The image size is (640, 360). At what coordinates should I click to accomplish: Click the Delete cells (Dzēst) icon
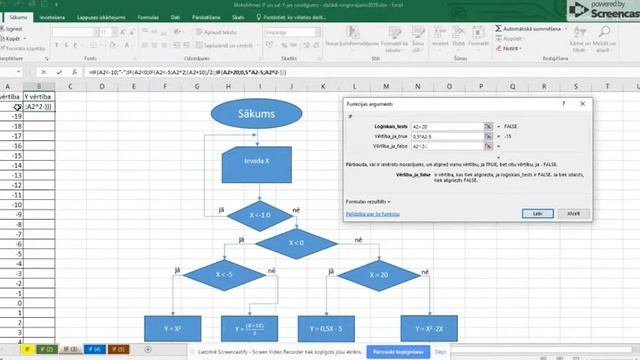(x=458, y=32)
